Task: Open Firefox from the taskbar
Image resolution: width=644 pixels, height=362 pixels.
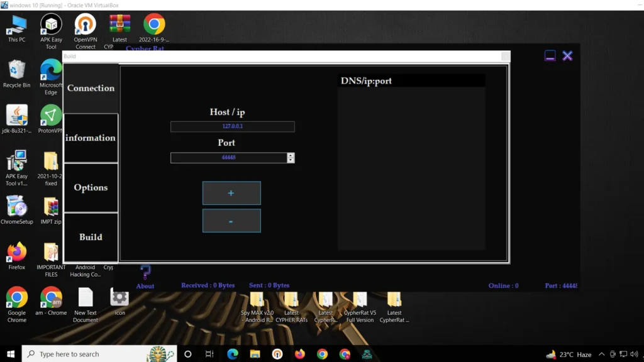Action: point(300,354)
